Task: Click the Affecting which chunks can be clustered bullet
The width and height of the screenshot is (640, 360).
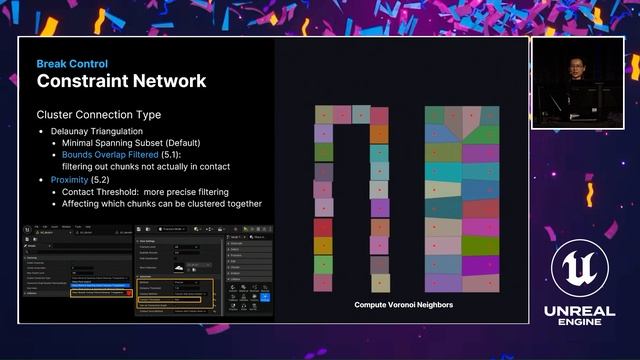Action: pyautogui.click(x=162, y=204)
